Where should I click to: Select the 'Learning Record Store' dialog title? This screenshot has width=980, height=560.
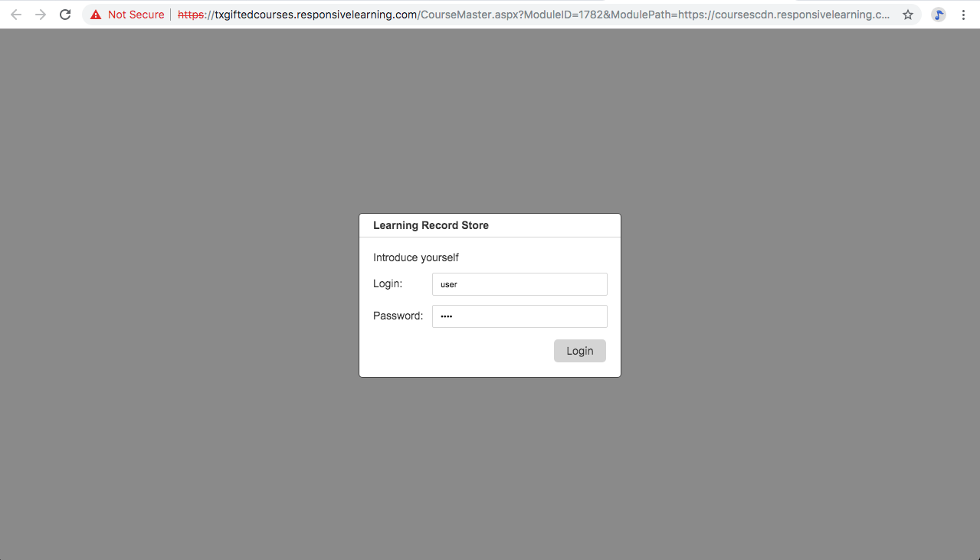coord(431,225)
